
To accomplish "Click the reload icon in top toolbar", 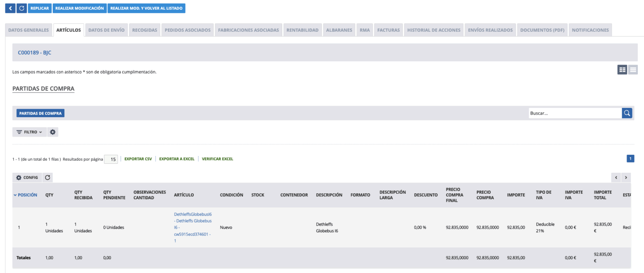I will click(21, 8).
